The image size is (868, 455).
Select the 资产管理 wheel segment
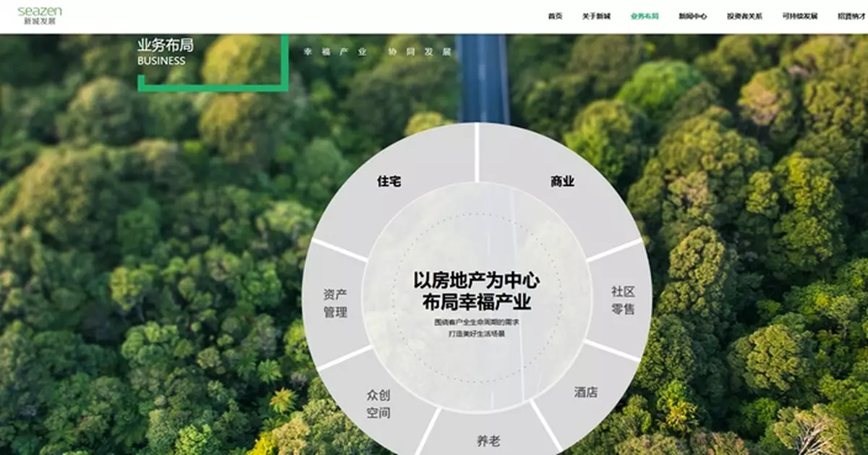(335, 303)
